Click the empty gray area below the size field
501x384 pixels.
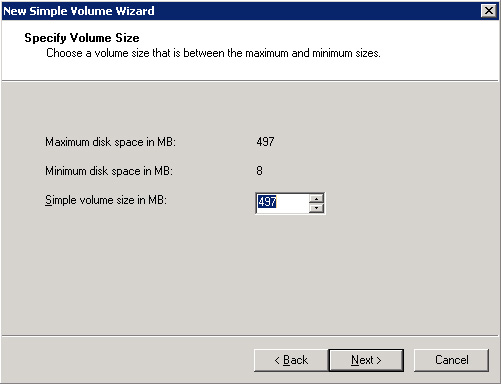point(250,273)
